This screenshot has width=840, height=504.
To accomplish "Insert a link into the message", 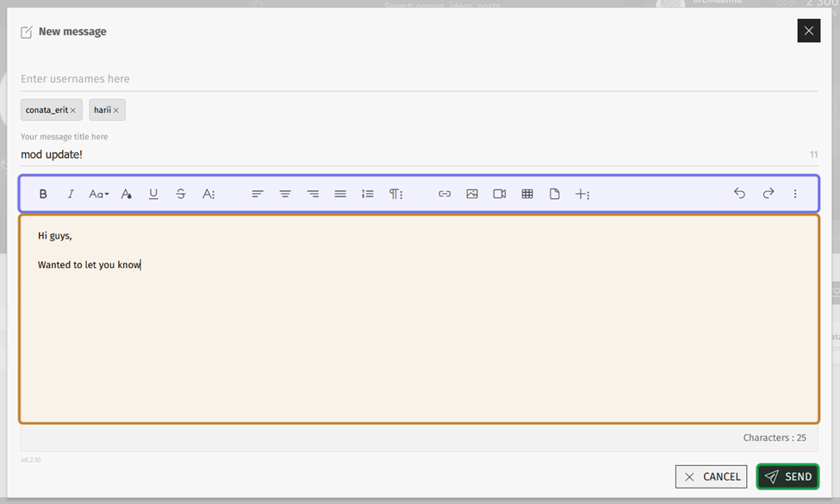I will point(445,194).
